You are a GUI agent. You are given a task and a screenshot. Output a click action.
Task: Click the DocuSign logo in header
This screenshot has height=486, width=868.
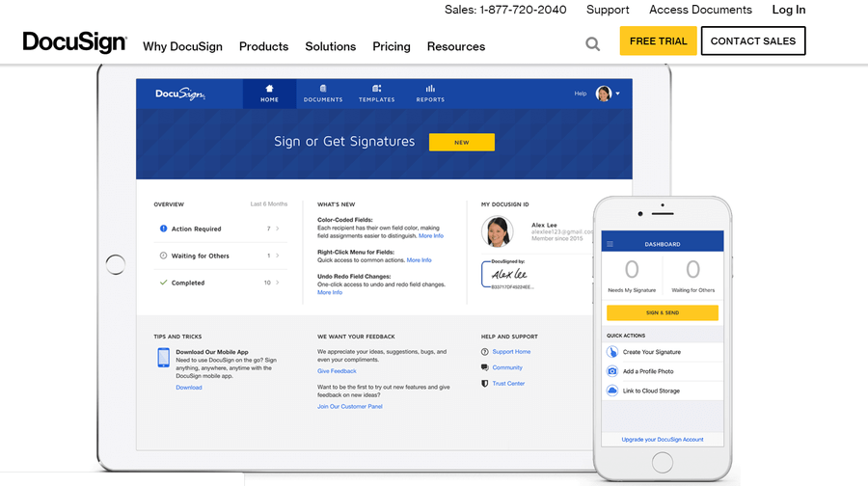click(x=74, y=42)
